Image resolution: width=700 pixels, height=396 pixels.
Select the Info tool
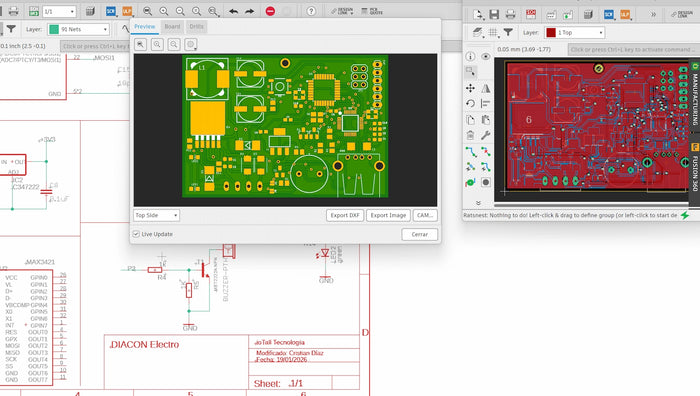(470, 56)
